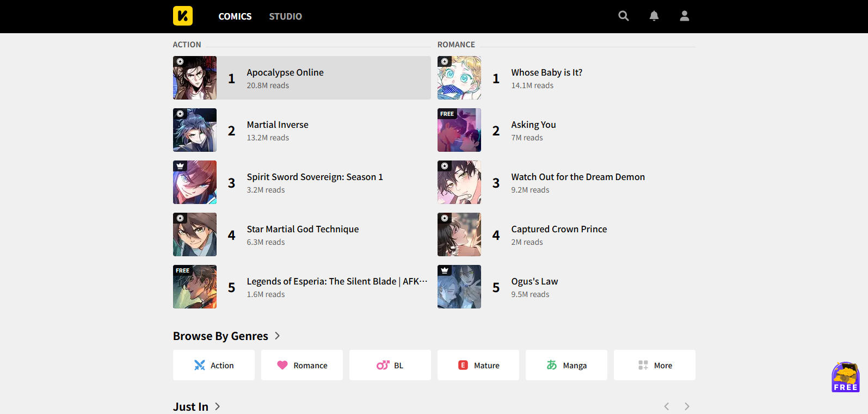
Task: Expand Browse By Genres chevron
Action: pyautogui.click(x=278, y=336)
